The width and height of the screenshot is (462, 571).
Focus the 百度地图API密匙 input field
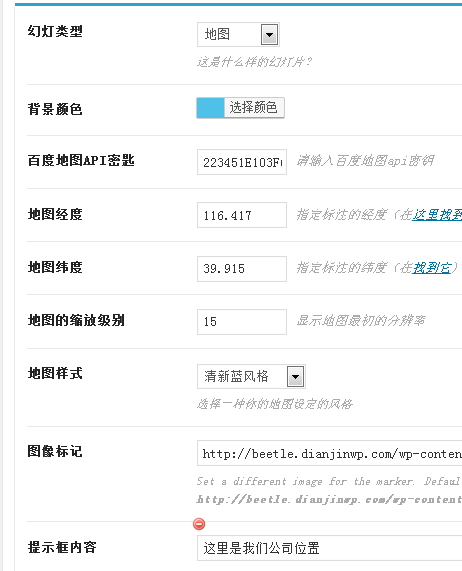point(242,162)
